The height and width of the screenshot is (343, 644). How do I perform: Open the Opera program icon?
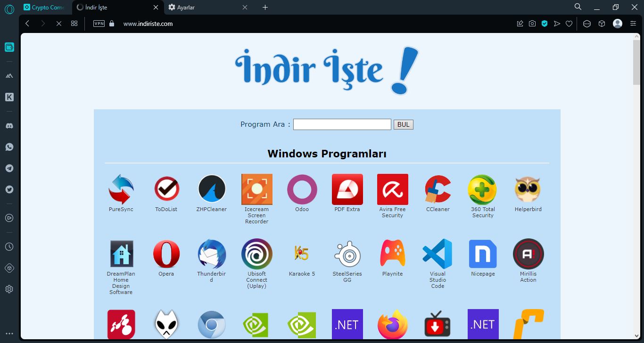click(x=166, y=254)
